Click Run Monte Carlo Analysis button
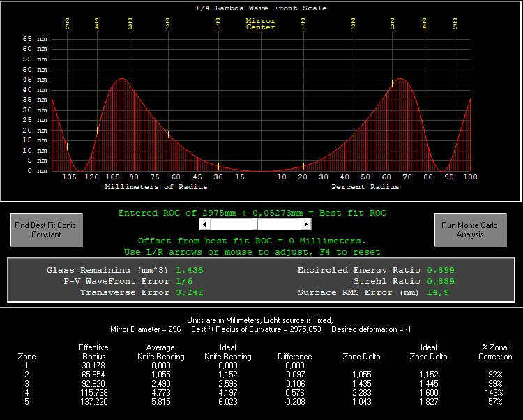Image resolution: width=523 pixels, height=420 pixels. [x=470, y=230]
